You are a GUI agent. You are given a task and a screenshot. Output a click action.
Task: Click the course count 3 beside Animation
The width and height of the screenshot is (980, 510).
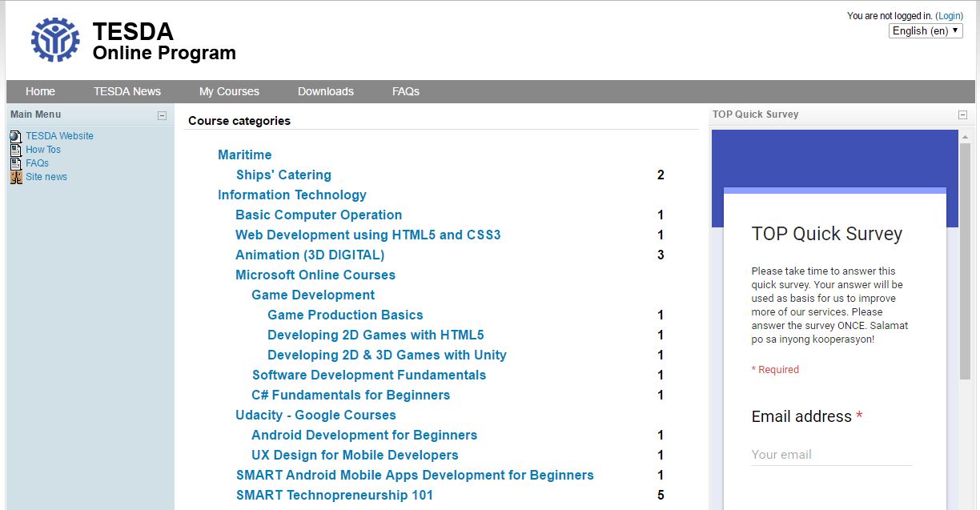(661, 255)
